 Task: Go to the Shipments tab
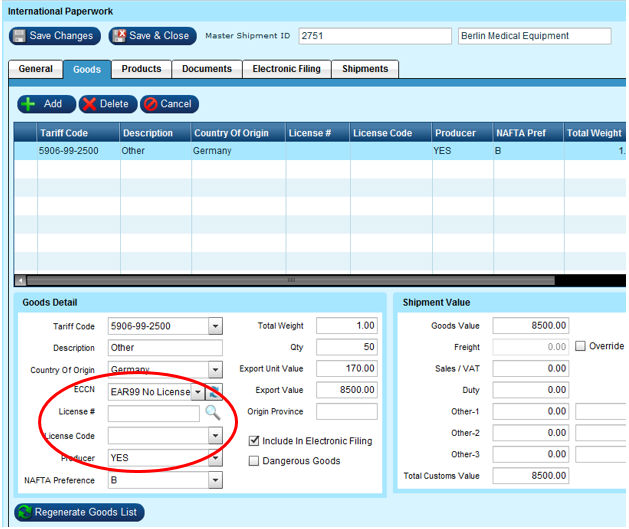point(365,69)
